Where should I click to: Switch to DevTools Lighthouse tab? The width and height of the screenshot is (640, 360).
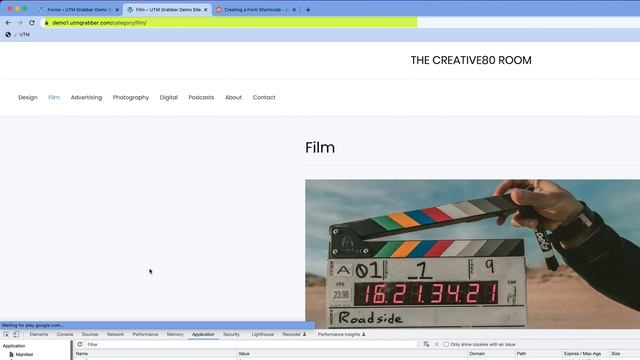(263, 334)
